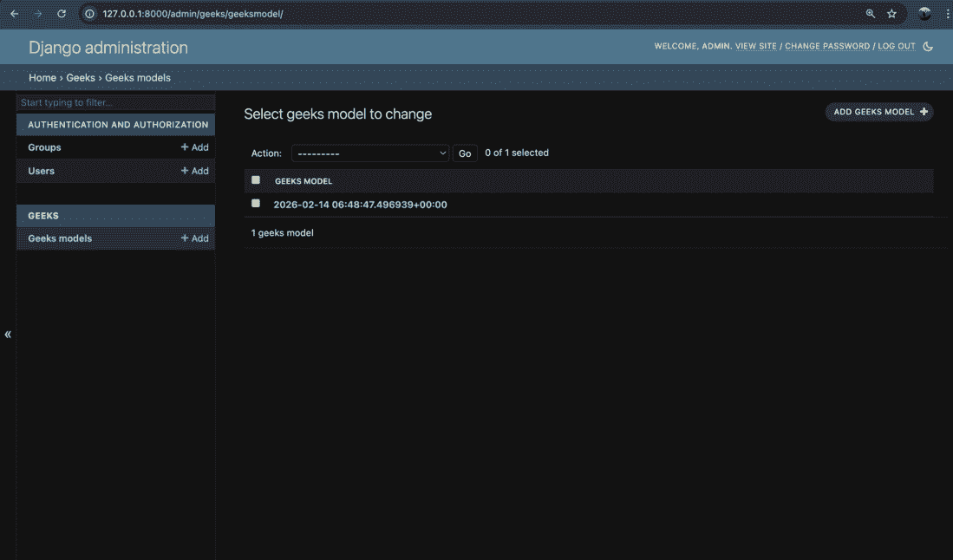The width and height of the screenshot is (953, 560).
Task: Click the '1 geeks model' count text
Action: (x=282, y=232)
